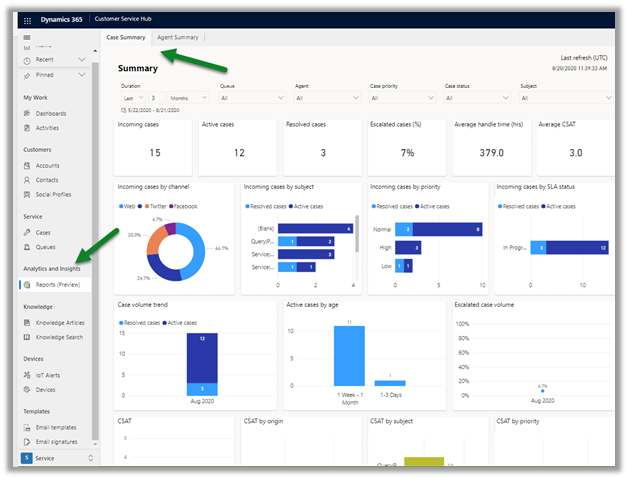Open Dashboards from the My Work section
The width and height of the screenshot is (628, 479).
point(50,114)
